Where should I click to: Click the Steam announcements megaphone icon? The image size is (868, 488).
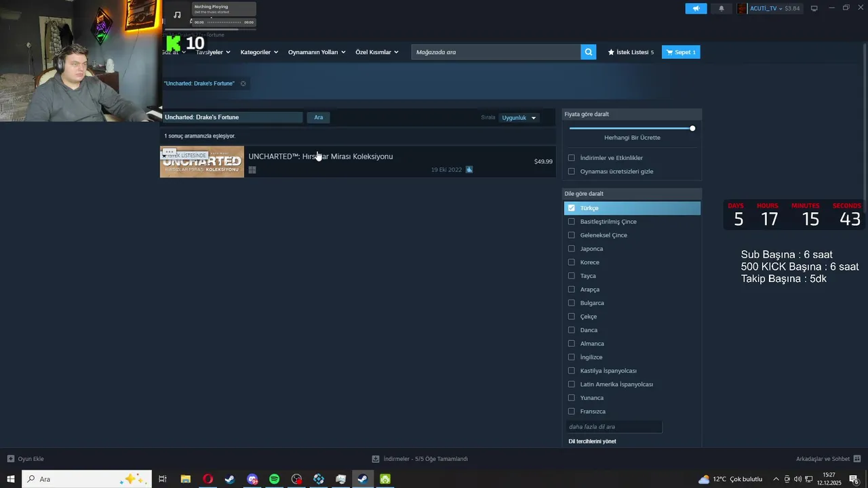point(696,9)
